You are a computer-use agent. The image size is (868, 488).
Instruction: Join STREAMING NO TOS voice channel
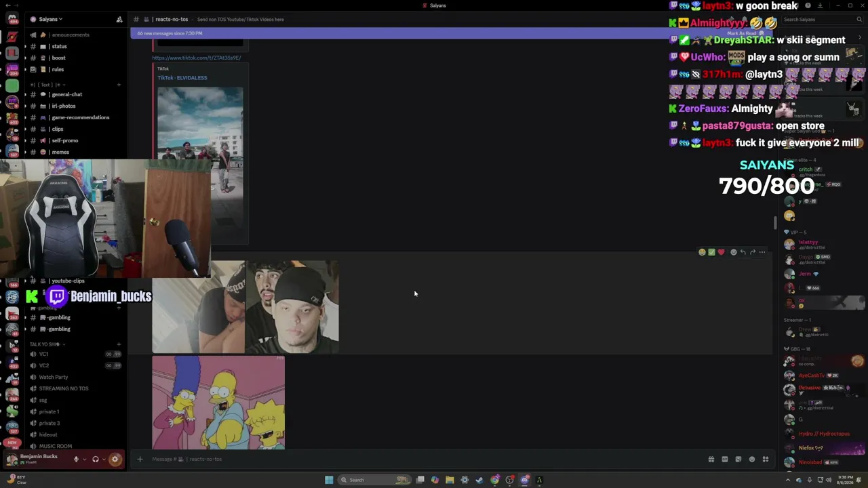tap(75, 388)
